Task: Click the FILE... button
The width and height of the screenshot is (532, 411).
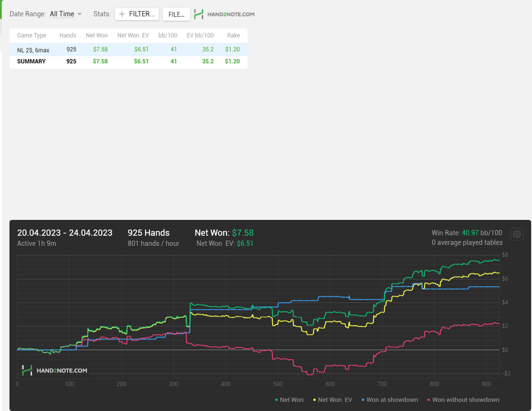Action: 176,14
